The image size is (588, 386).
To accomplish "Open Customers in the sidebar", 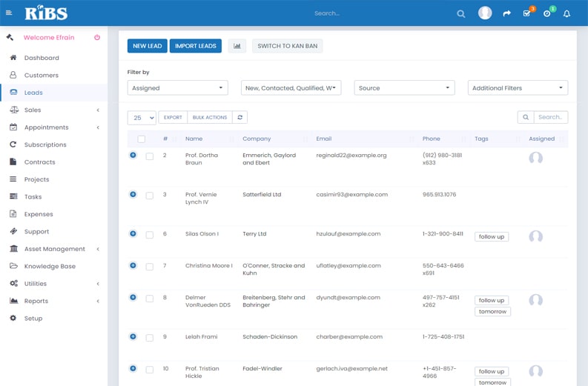I will (x=42, y=75).
